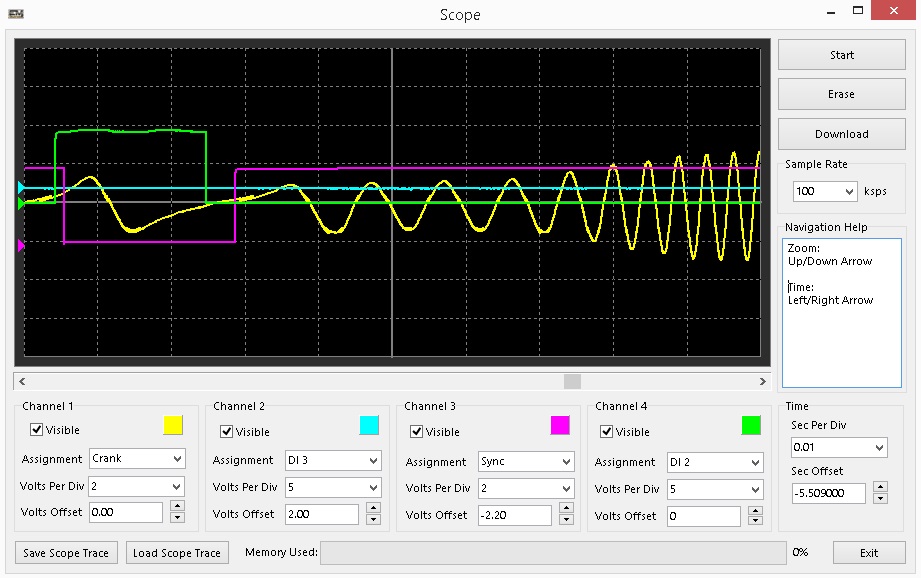Hide Channel 3 via Visible checkbox
The image size is (921, 578).
pos(416,432)
